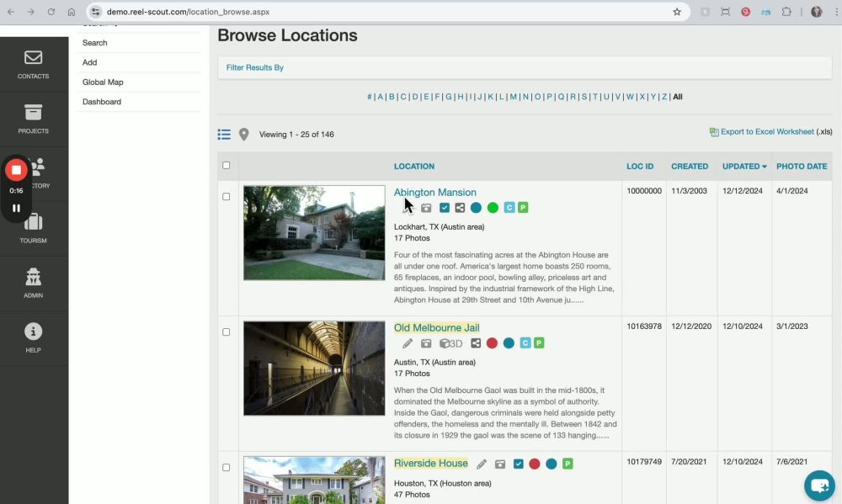Show All locations in alphabet filter

pos(678,97)
